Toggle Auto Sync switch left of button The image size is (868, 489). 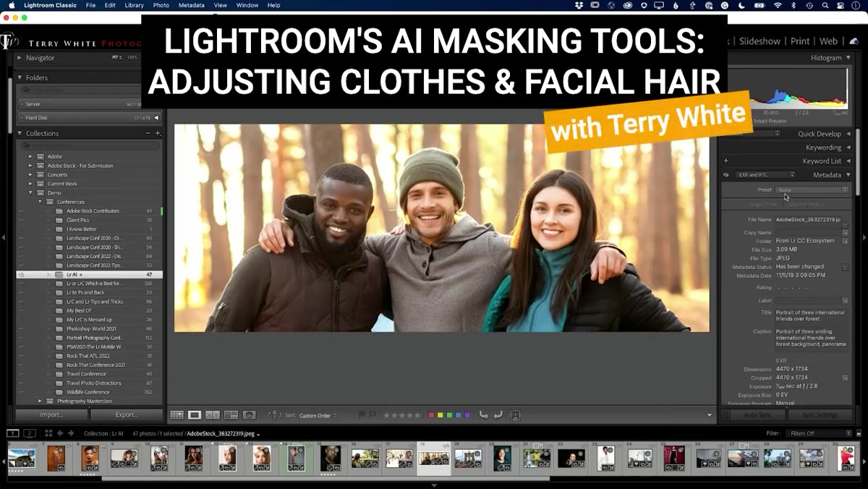(726, 415)
